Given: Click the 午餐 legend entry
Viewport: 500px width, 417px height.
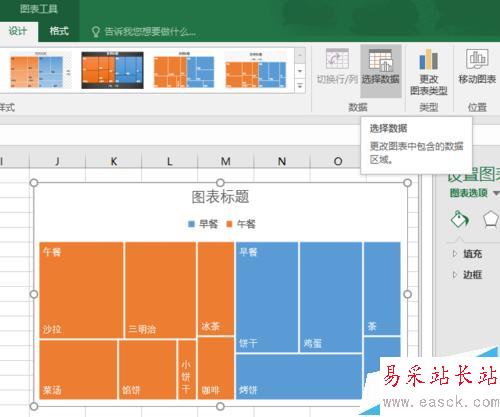Looking at the screenshot, I should (x=241, y=224).
